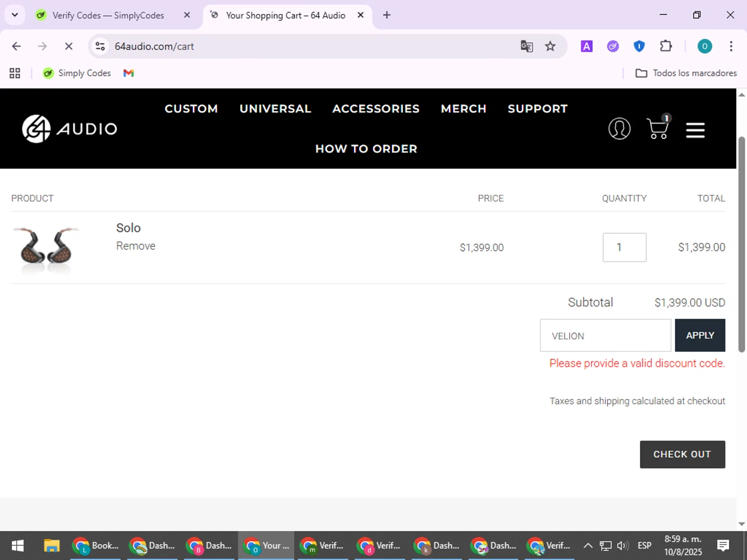Open the ACCESSORIES menu
This screenshot has width=747, height=560.
click(376, 109)
